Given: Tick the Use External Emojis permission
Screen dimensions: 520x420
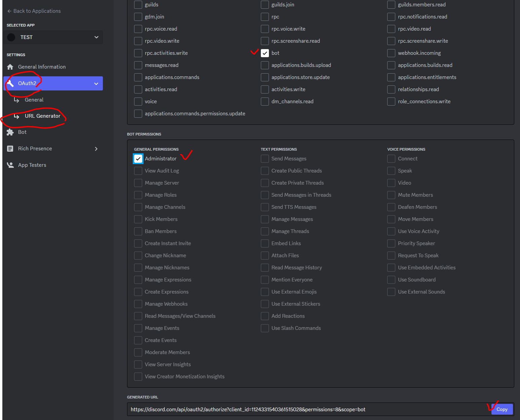Looking at the screenshot, I should click(265, 292).
